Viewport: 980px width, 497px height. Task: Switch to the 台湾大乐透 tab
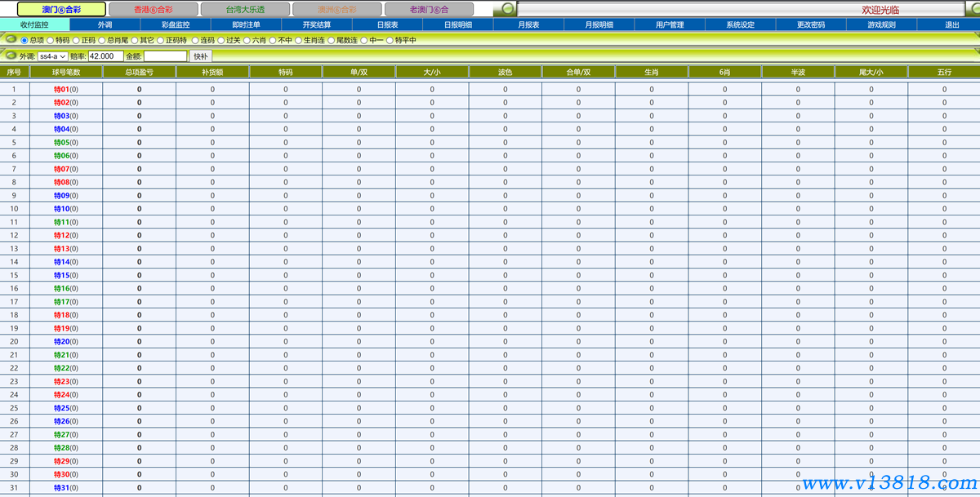pyautogui.click(x=245, y=9)
